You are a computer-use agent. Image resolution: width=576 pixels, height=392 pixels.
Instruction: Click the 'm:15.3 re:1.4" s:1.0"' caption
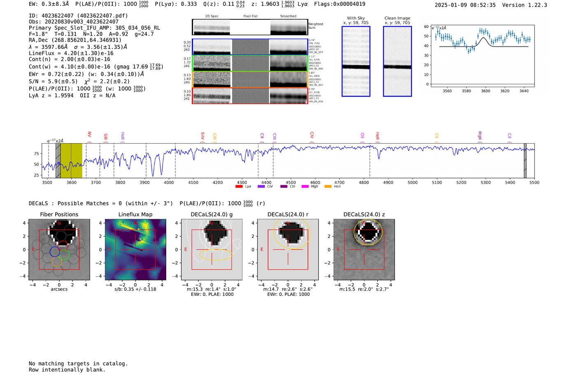pyautogui.click(x=212, y=289)
